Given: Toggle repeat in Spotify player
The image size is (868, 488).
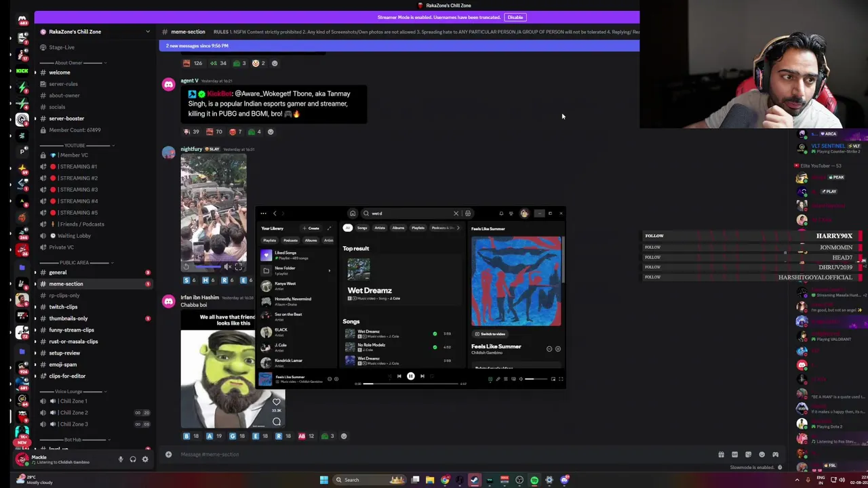Looking at the screenshot, I should coord(432,376).
